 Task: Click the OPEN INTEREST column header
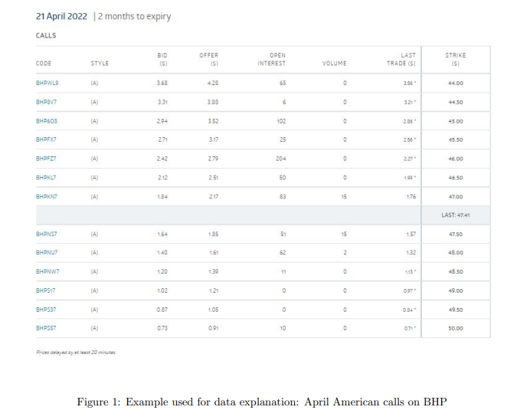272,60
